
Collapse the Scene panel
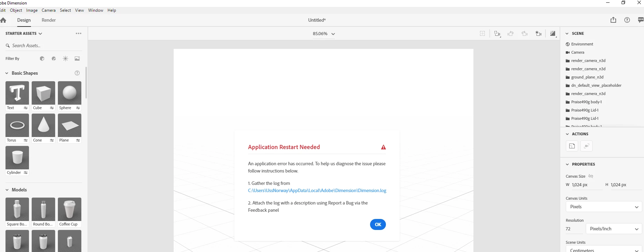pos(567,33)
